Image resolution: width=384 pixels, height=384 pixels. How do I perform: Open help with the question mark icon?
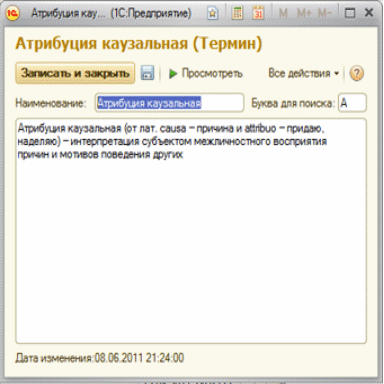(x=357, y=73)
